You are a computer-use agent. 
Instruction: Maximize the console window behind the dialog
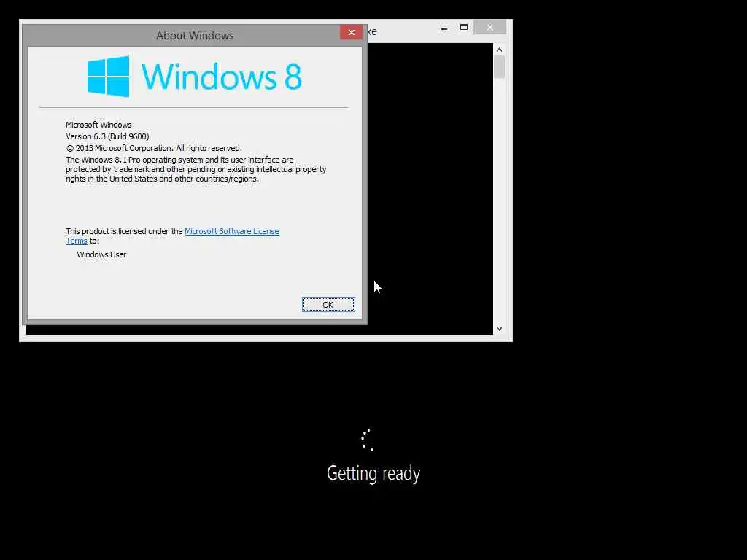pos(463,28)
